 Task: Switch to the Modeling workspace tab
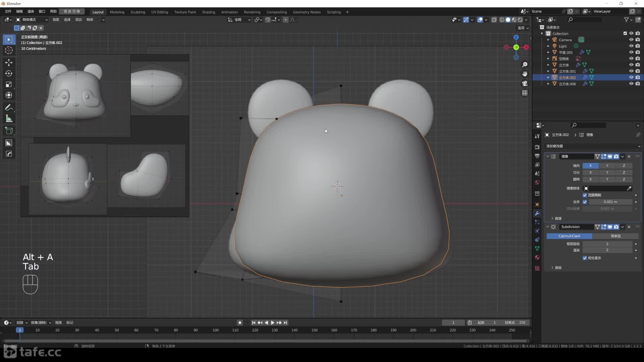(x=117, y=12)
